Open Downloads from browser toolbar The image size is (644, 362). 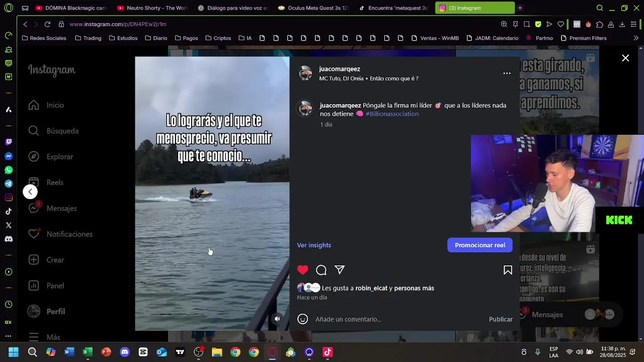(622, 24)
